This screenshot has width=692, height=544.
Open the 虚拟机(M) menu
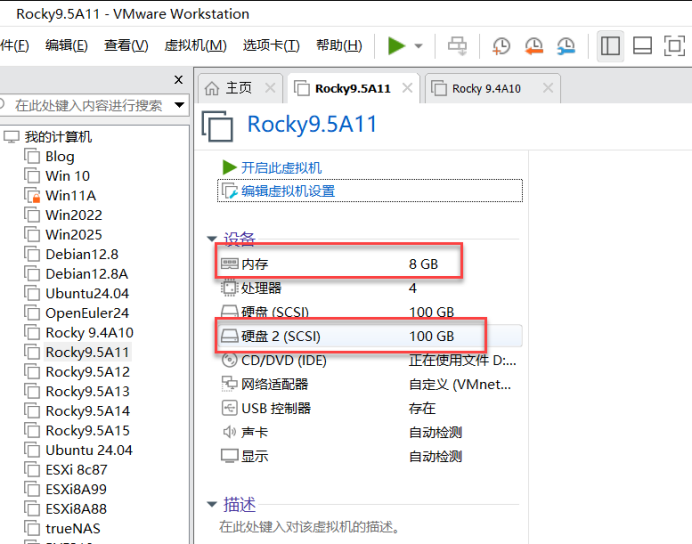click(x=195, y=46)
